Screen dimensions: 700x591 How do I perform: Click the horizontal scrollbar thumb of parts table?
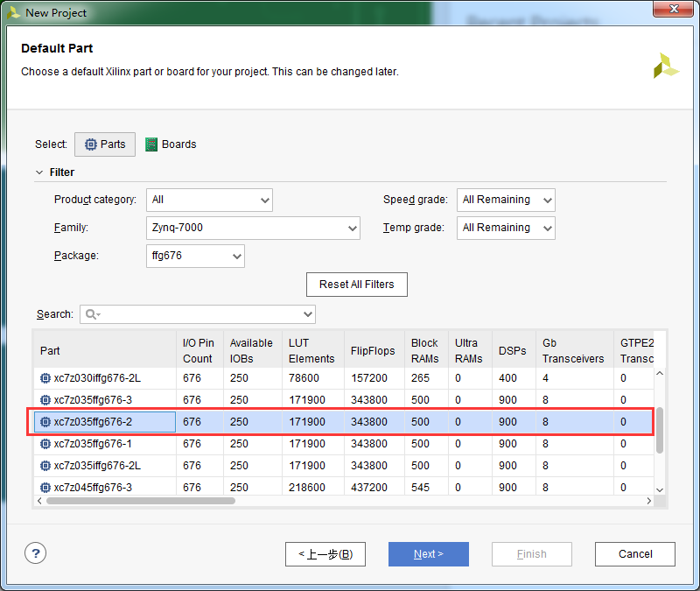[x=141, y=501]
